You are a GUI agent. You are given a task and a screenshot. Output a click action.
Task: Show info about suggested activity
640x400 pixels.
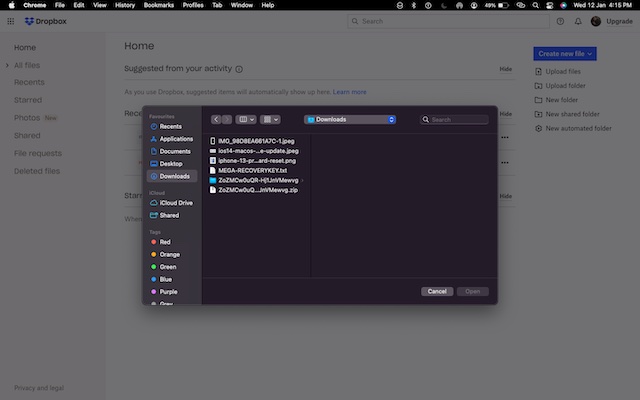click(x=239, y=69)
